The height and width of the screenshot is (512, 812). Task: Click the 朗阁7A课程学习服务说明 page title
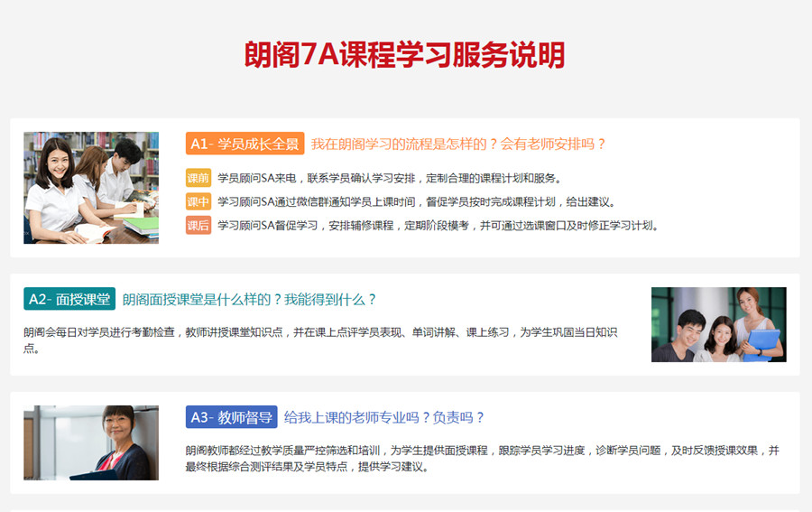coord(405,55)
